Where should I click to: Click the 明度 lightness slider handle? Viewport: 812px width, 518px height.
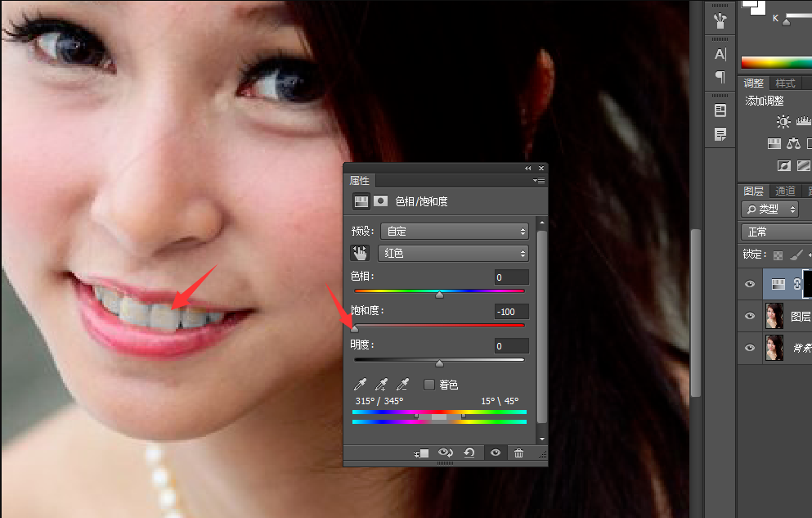[x=439, y=363]
